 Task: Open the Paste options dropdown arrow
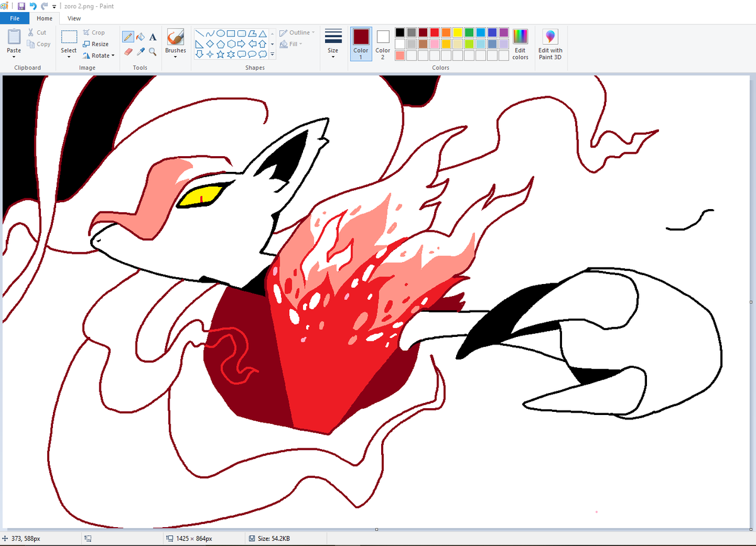click(14, 57)
